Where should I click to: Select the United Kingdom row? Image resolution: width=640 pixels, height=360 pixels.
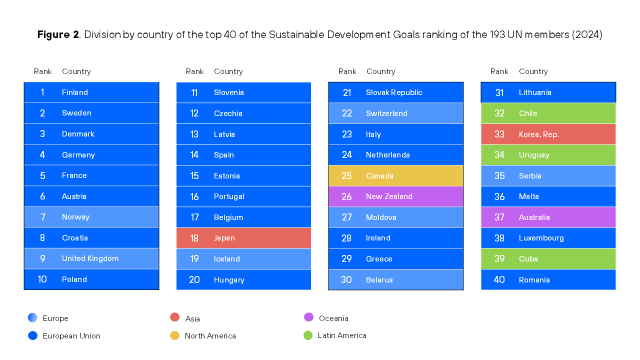pos(91,259)
